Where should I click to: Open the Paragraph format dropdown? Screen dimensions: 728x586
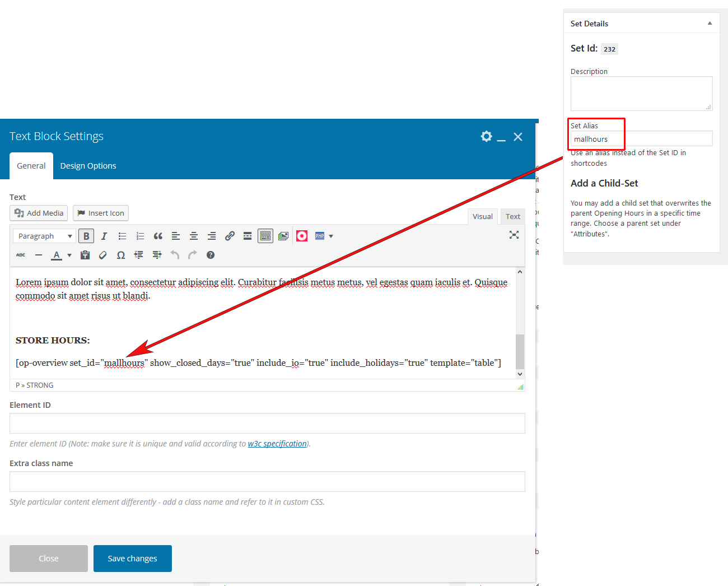click(x=45, y=236)
